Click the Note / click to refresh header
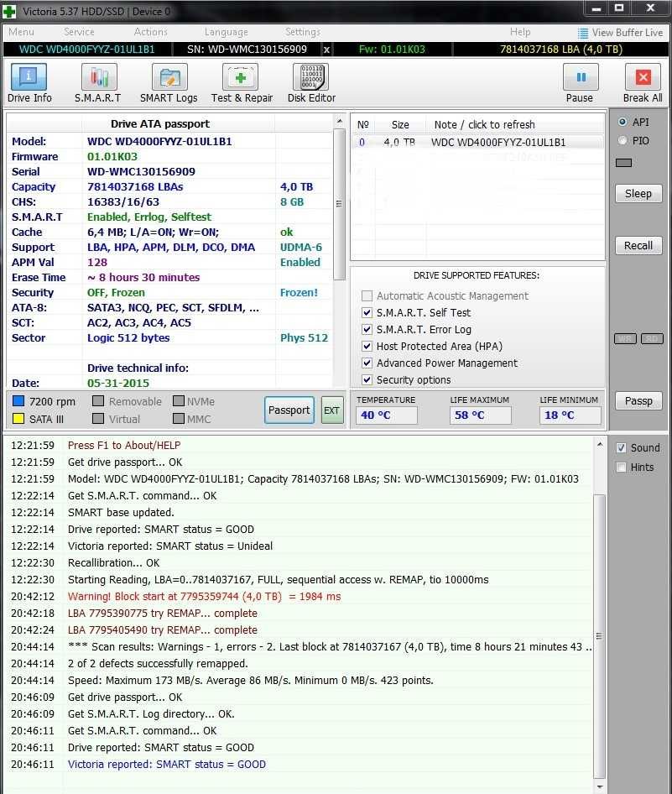672x794 pixels. [x=484, y=124]
